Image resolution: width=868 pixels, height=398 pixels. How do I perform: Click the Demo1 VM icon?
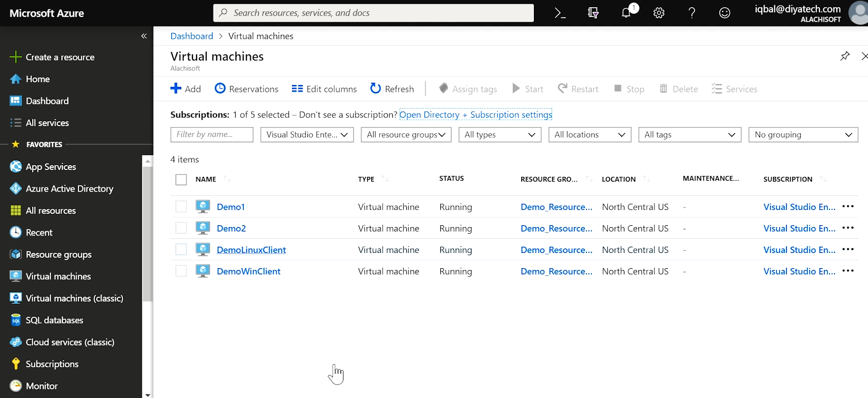pos(203,207)
